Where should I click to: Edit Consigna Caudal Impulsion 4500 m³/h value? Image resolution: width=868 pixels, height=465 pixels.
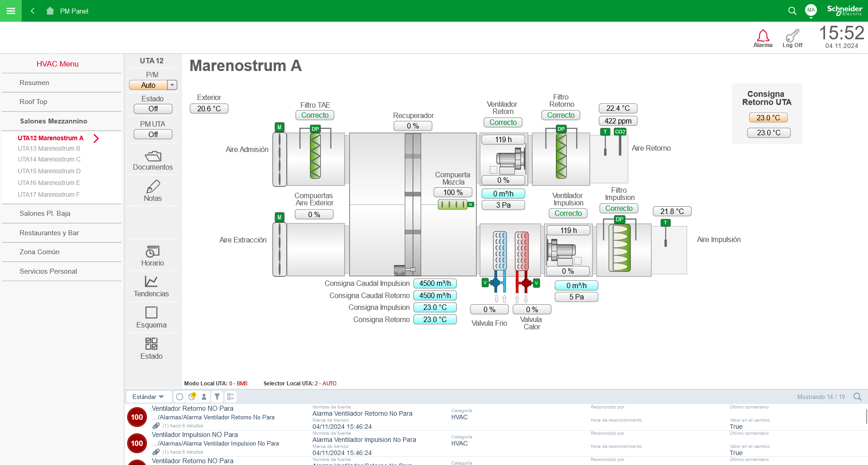[x=435, y=284]
